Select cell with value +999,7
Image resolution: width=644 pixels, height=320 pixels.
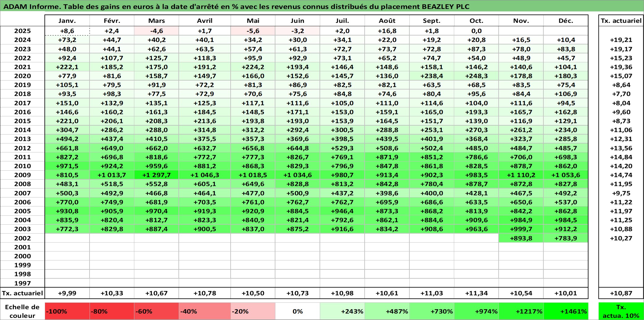(521, 229)
